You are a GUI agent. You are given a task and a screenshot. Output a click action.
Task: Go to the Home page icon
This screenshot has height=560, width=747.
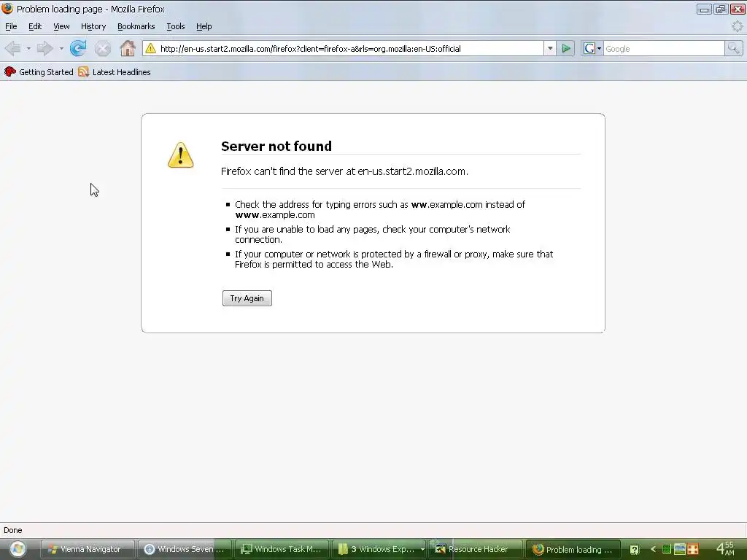pyautogui.click(x=127, y=48)
